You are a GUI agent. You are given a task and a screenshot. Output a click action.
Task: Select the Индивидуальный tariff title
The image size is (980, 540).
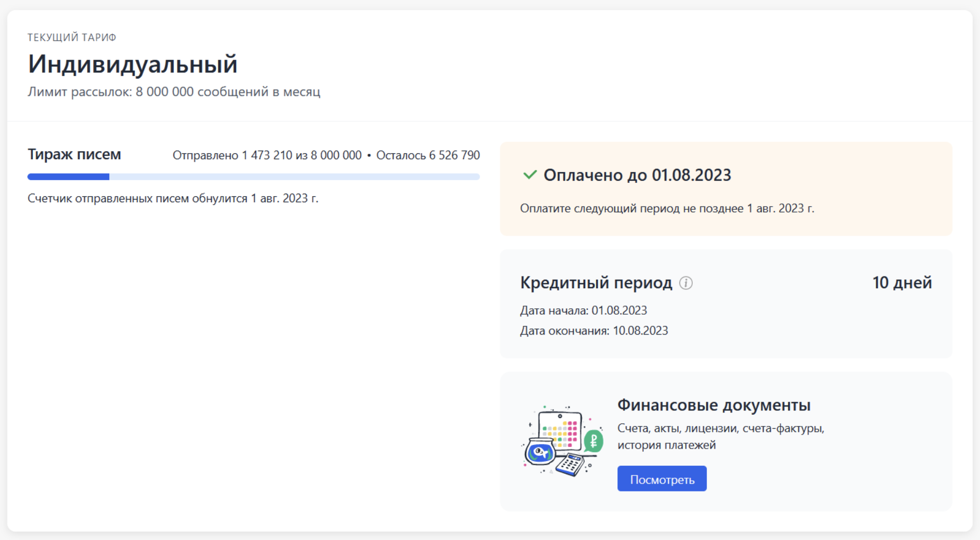[133, 64]
